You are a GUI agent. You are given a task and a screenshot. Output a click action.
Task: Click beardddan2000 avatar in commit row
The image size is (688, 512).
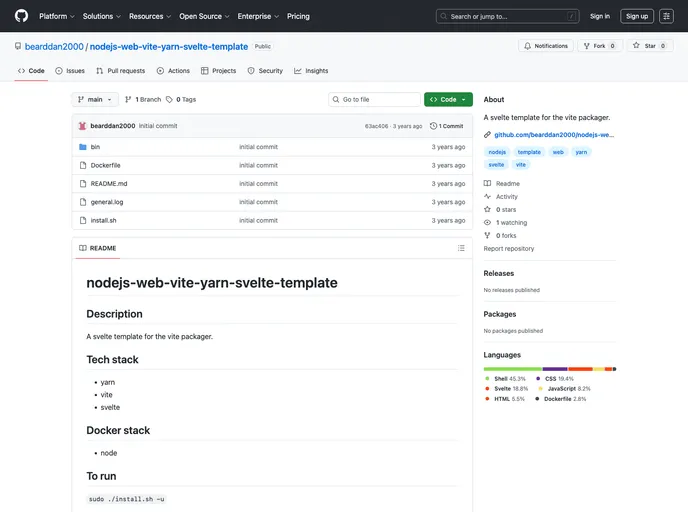click(82, 126)
